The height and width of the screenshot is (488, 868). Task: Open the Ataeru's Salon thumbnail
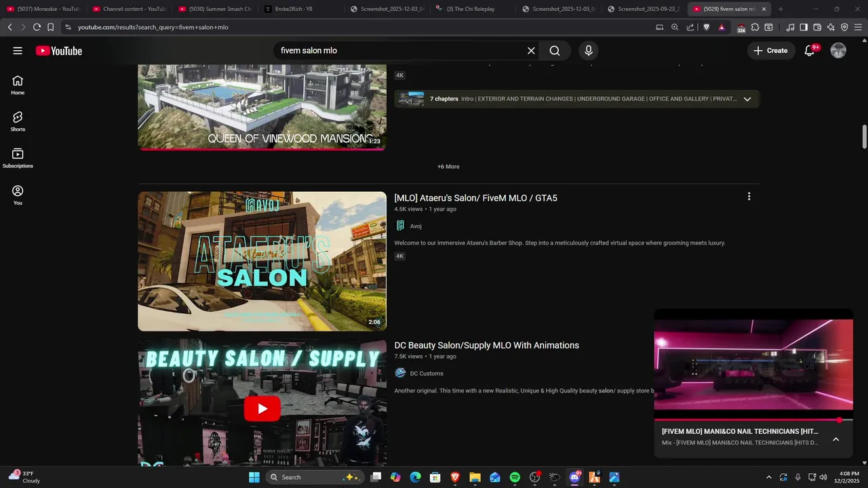[x=262, y=261]
